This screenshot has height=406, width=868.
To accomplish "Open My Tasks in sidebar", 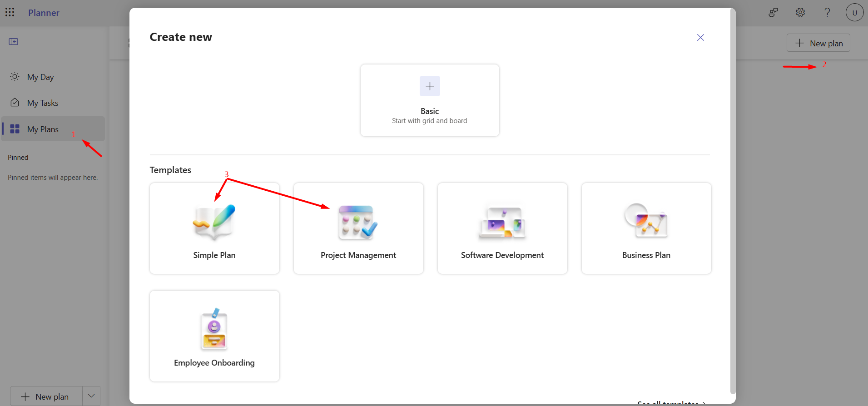I will click(x=43, y=103).
